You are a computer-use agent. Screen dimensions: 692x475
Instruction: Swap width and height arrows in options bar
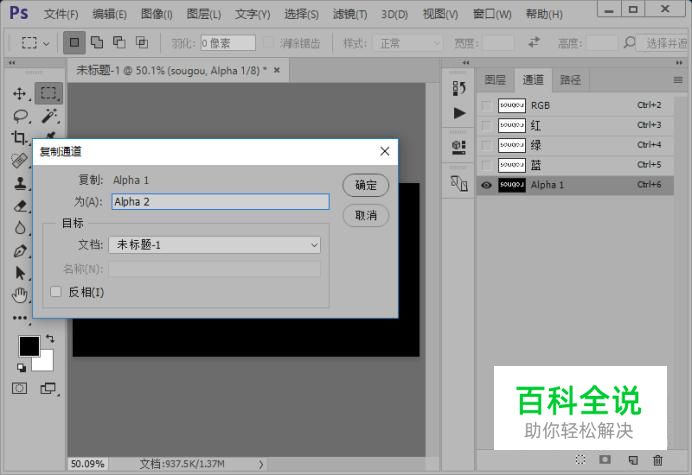(534, 42)
